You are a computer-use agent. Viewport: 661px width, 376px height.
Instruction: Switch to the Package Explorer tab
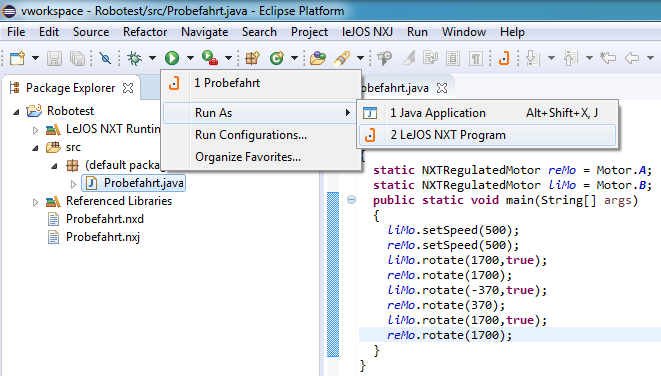tap(70, 88)
